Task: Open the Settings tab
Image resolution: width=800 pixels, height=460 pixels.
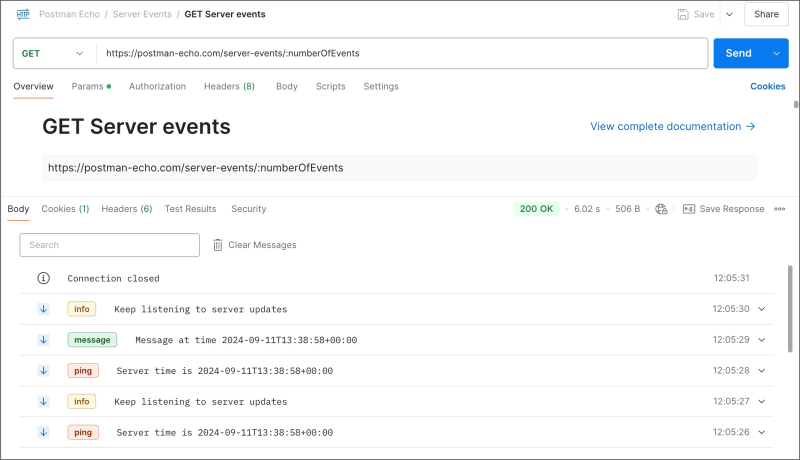Action: 381,87
